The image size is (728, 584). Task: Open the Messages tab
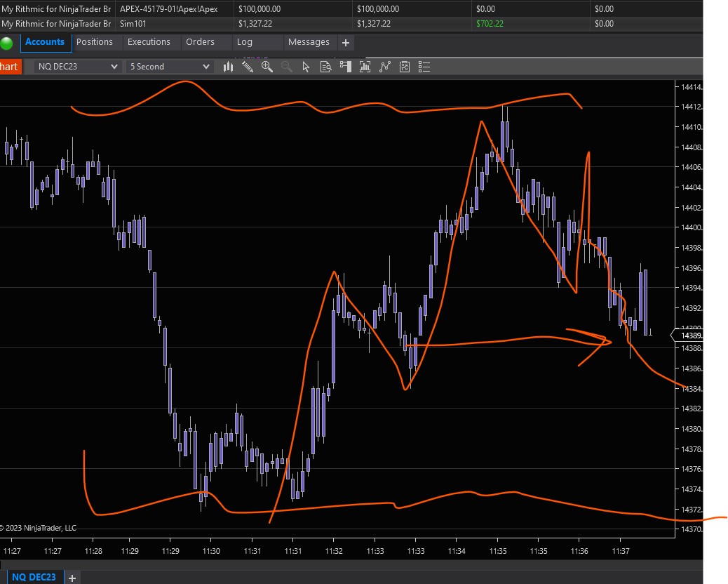(309, 42)
